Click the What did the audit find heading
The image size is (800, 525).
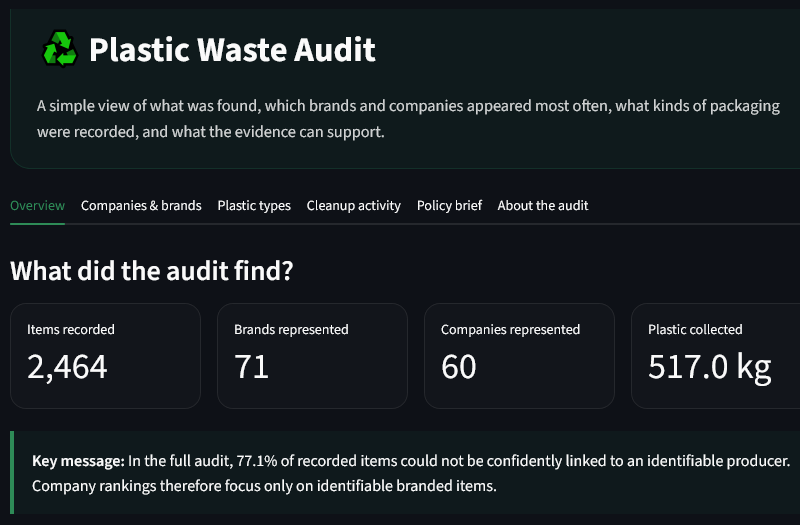coord(152,271)
